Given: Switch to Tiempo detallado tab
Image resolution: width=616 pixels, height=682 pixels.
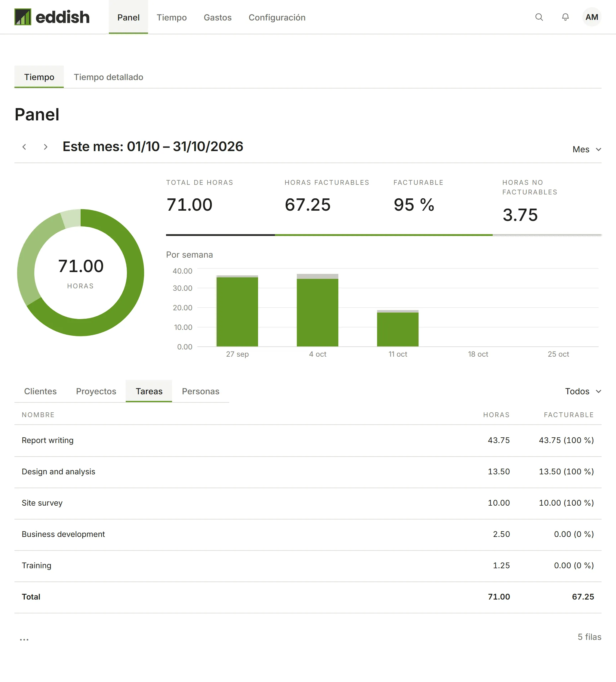Looking at the screenshot, I should pos(109,77).
